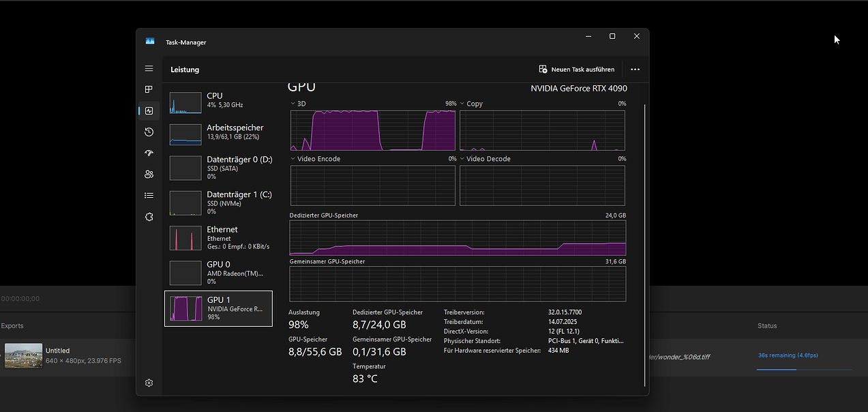This screenshot has height=412, width=868.
Task: Expand the Video Encode graph dropdown
Action: pyautogui.click(x=293, y=159)
